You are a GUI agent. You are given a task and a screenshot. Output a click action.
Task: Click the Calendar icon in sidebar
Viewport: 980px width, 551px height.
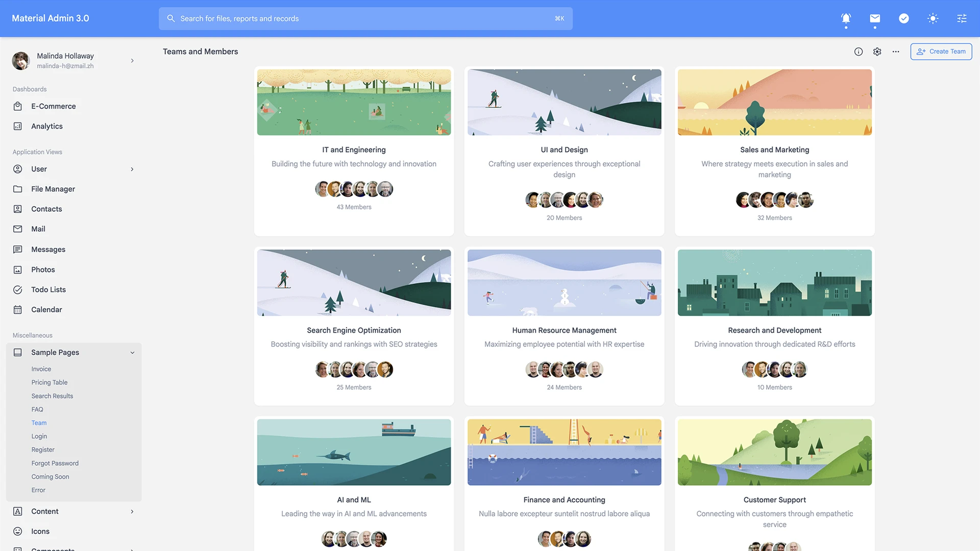click(x=18, y=310)
